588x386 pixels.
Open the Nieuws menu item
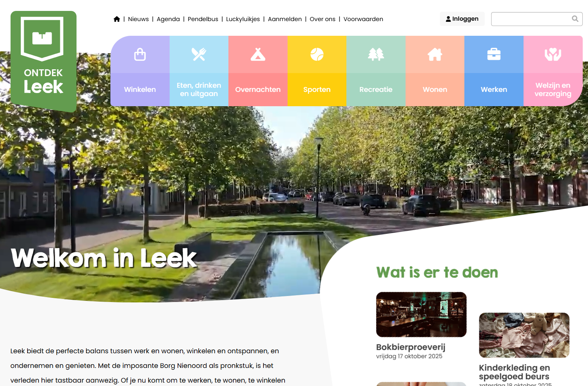pyautogui.click(x=138, y=19)
